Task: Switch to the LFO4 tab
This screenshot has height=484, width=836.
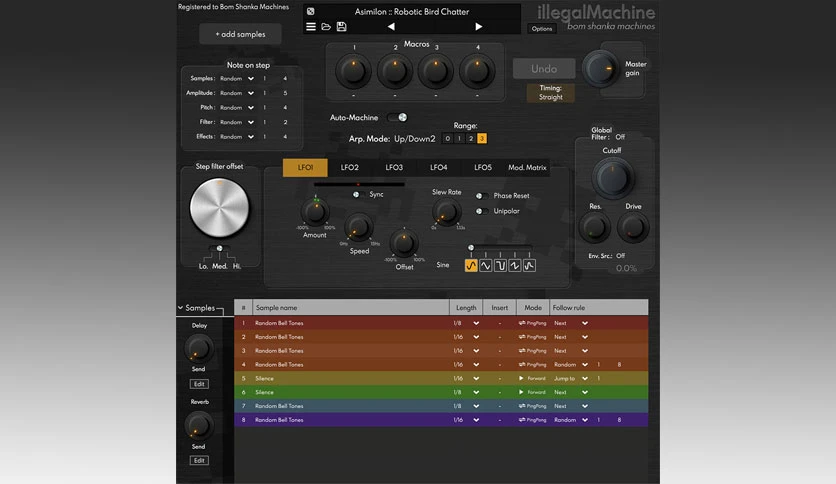Action: [439, 167]
